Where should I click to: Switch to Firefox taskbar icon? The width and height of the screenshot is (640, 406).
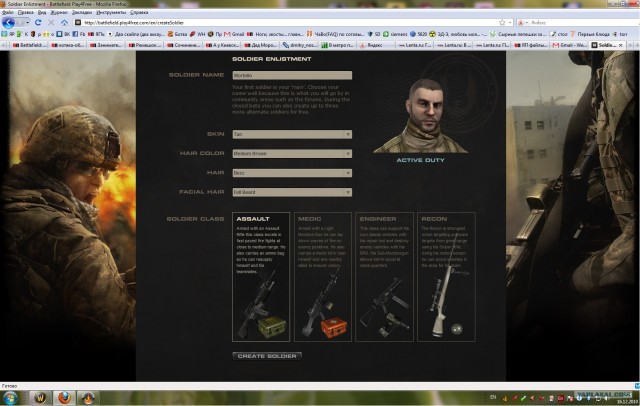[x=64, y=397]
